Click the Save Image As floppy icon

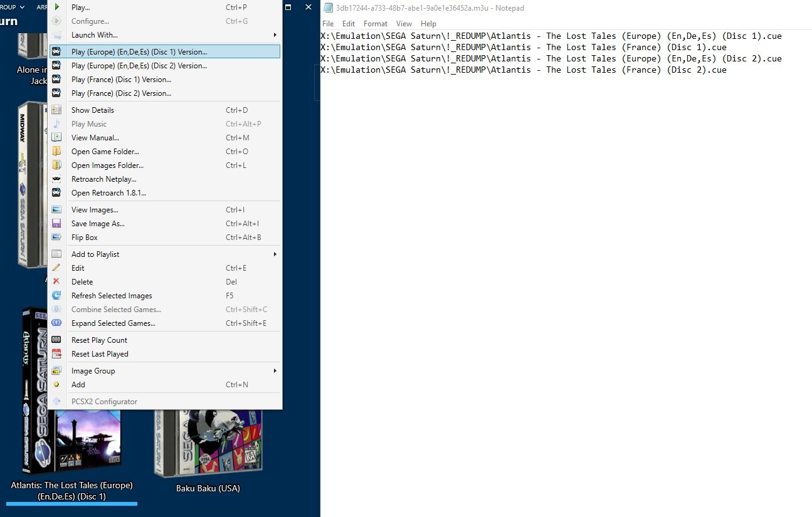[x=56, y=224]
